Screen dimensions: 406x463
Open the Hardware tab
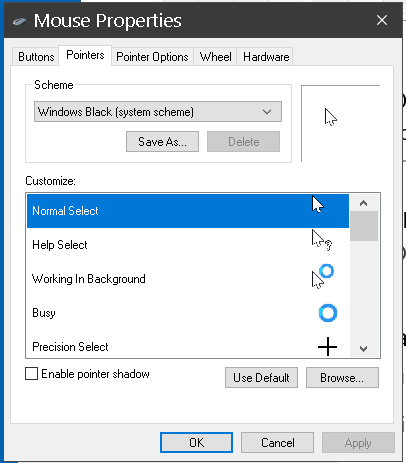266,57
